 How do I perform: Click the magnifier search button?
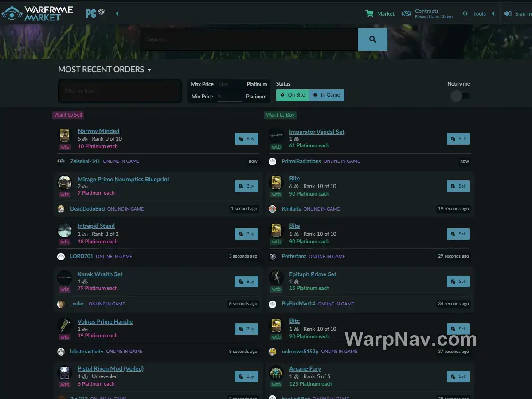point(372,39)
